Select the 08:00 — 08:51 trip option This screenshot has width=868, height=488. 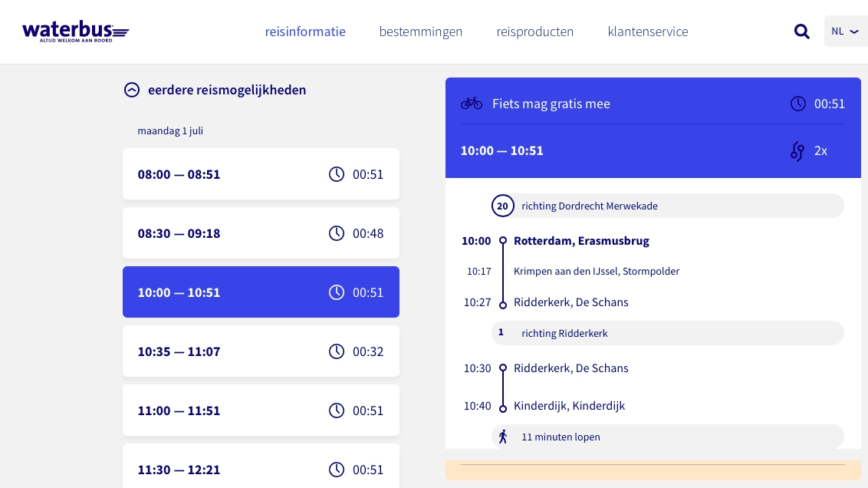[261, 174]
